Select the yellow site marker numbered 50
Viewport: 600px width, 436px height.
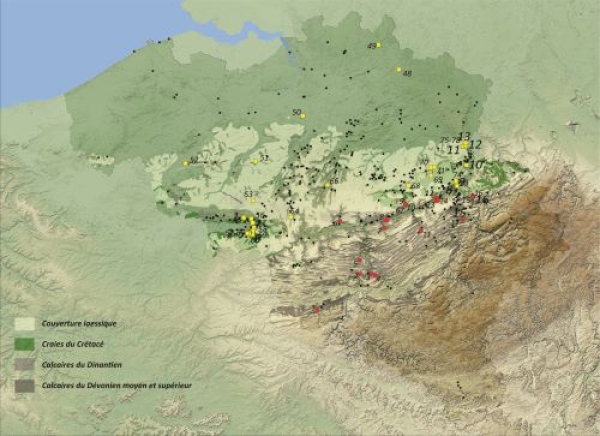[x=303, y=116]
